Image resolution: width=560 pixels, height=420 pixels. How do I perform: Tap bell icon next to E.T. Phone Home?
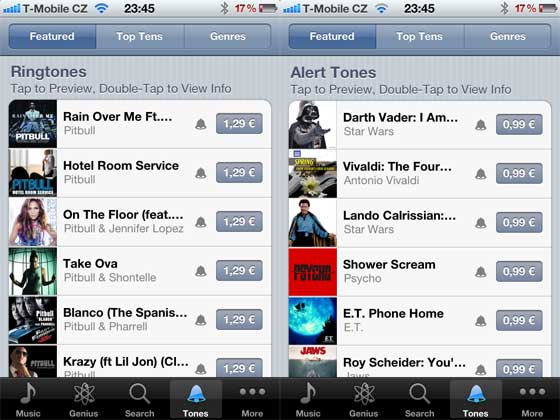(481, 321)
